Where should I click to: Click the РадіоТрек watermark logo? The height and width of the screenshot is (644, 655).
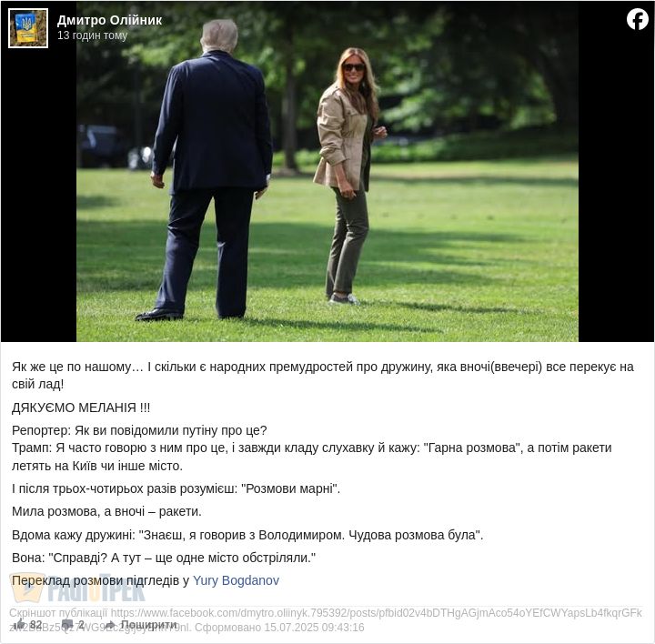coord(77,588)
